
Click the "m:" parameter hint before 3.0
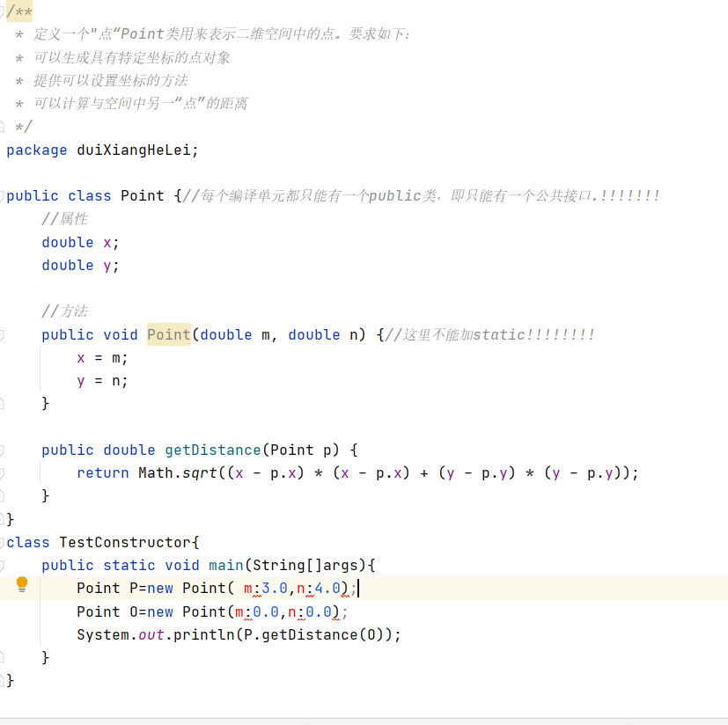coord(252,589)
